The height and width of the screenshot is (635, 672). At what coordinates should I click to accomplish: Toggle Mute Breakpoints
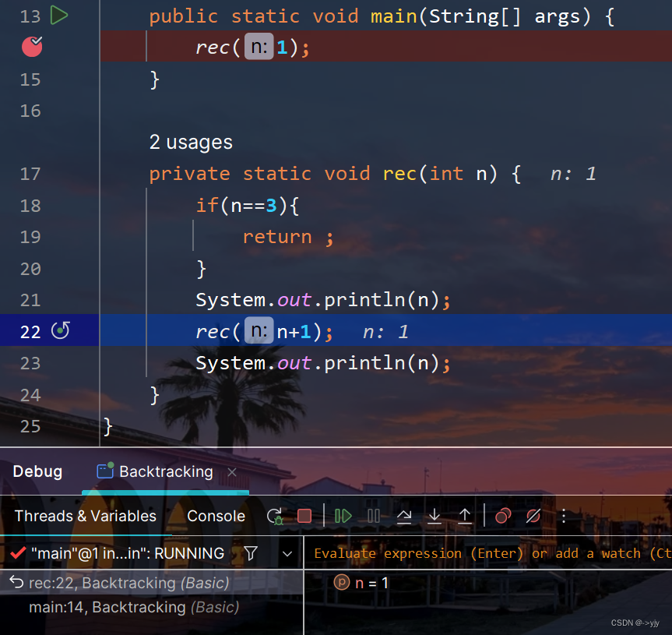tap(533, 516)
